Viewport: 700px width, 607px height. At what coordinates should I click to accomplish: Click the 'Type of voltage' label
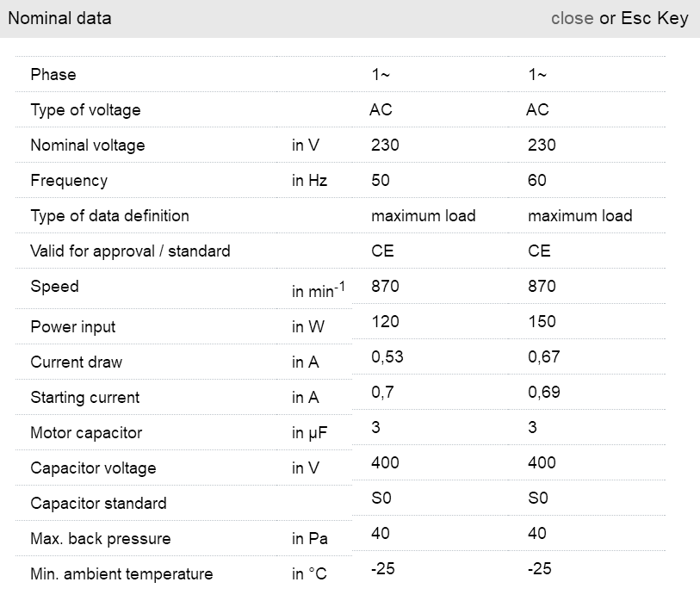(85, 110)
